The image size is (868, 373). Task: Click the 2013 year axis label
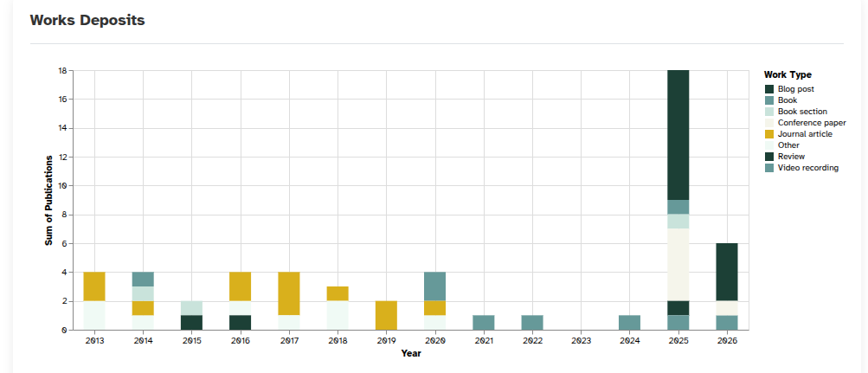[94, 342]
